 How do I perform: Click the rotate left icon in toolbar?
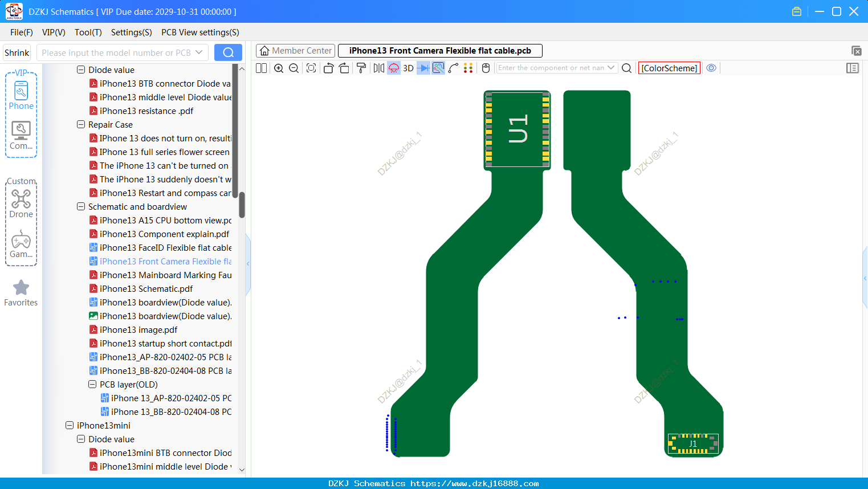tap(328, 68)
